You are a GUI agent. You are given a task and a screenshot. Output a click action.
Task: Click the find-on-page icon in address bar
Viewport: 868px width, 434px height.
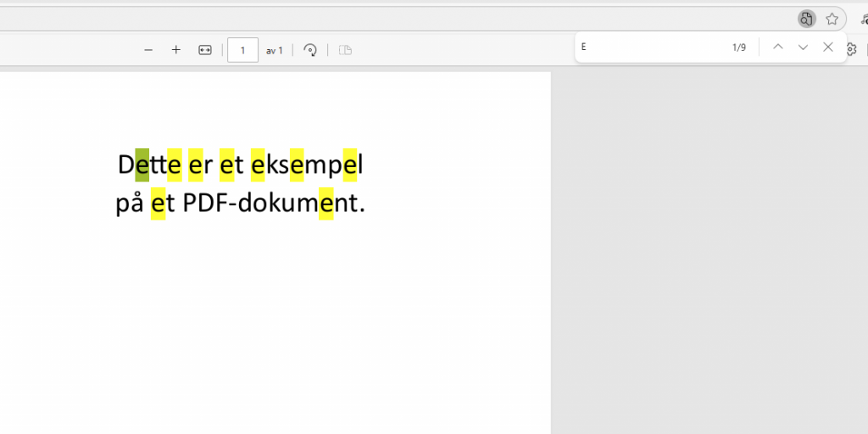point(807,19)
